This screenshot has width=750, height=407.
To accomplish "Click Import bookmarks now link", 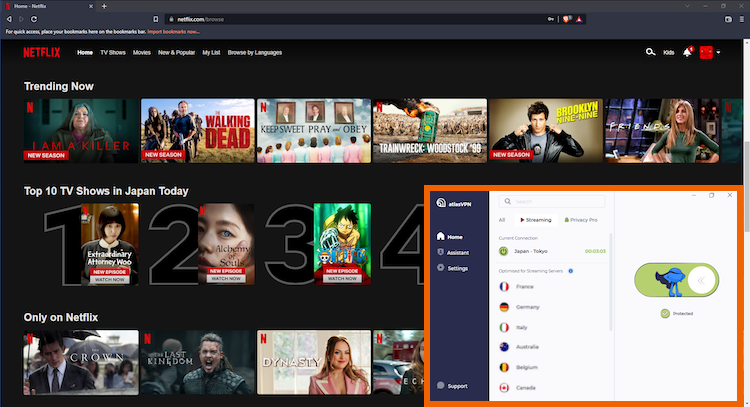I will coord(173,32).
